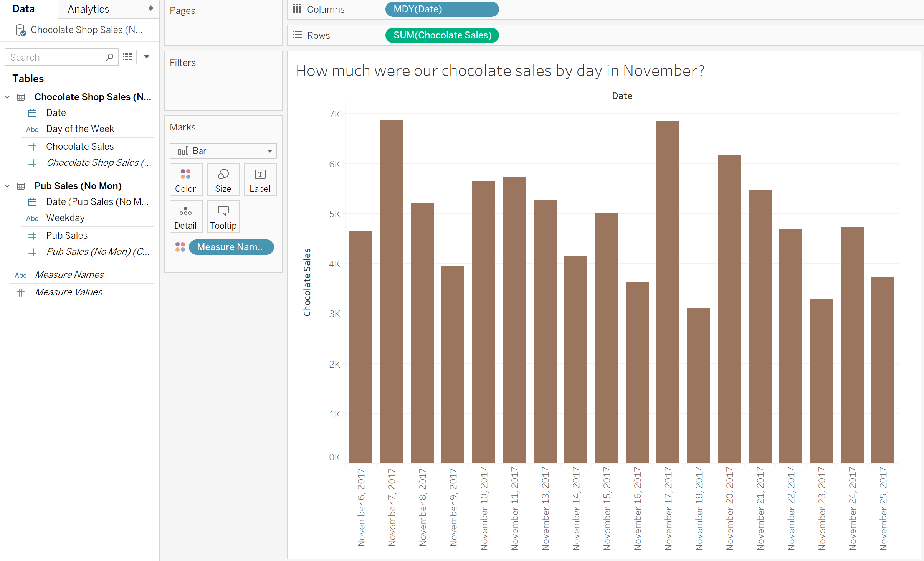This screenshot has height=561, width=924.
Task: Open the Label marks card
Action: coord(260,180)
